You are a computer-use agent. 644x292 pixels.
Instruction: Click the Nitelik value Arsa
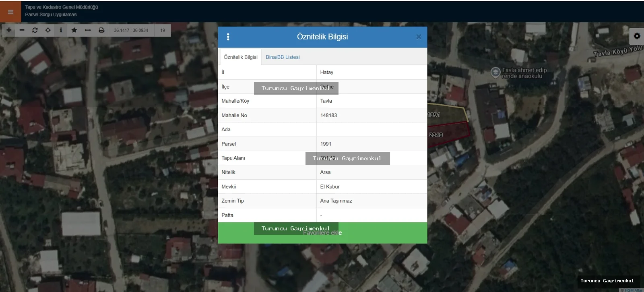[325, 172]
